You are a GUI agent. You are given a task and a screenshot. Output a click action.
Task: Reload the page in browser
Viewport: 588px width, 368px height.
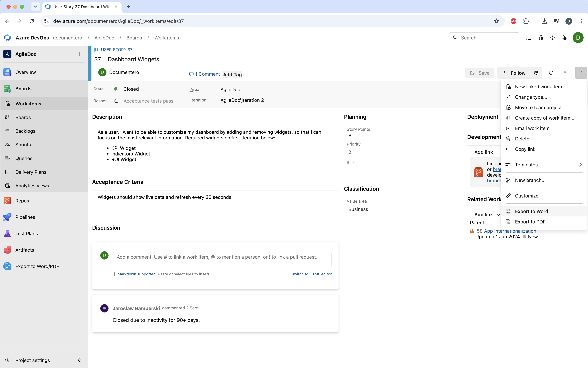[x=32, y=21]
